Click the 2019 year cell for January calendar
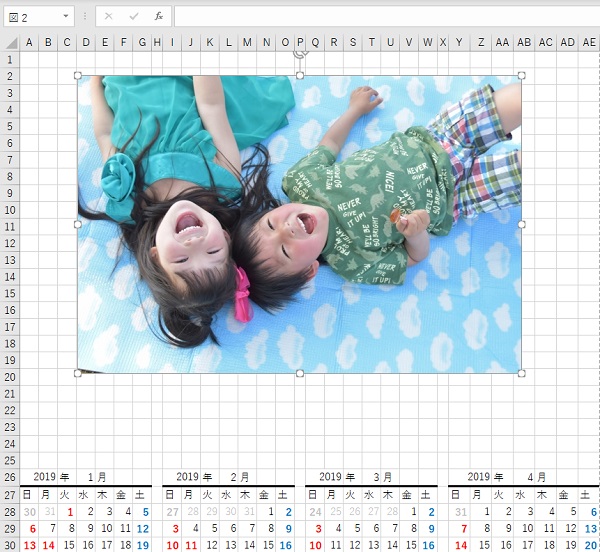This screenshot has height=552, width=600. click(x=45, y=477)
